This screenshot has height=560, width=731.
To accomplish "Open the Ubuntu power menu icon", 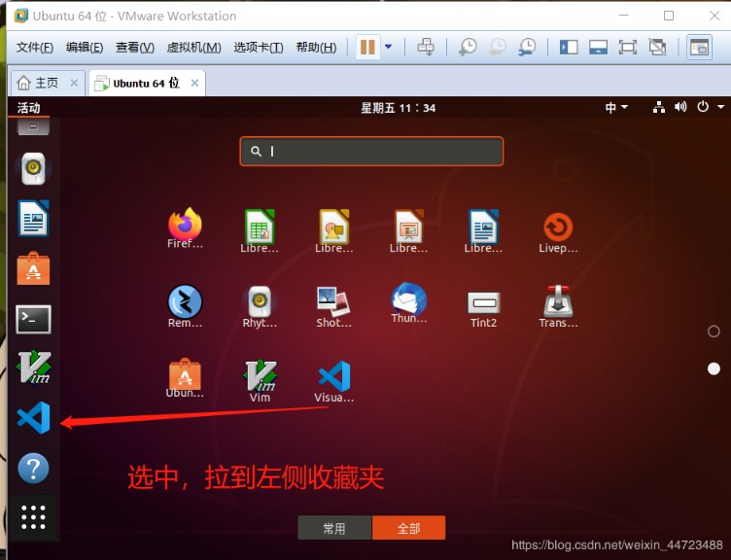I will click(x=703, y=107).
